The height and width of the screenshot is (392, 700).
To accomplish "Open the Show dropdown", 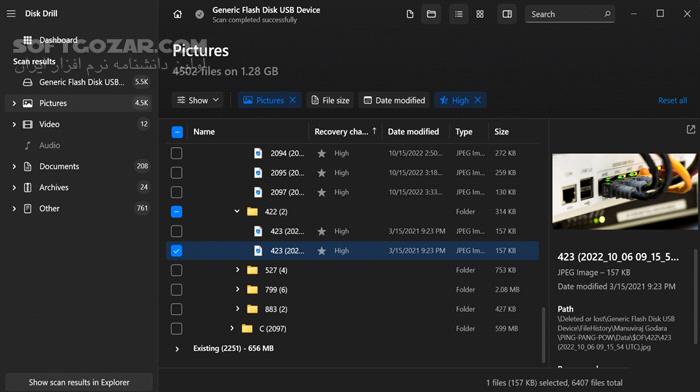I will pyautogui.click(x=198, y=100).
